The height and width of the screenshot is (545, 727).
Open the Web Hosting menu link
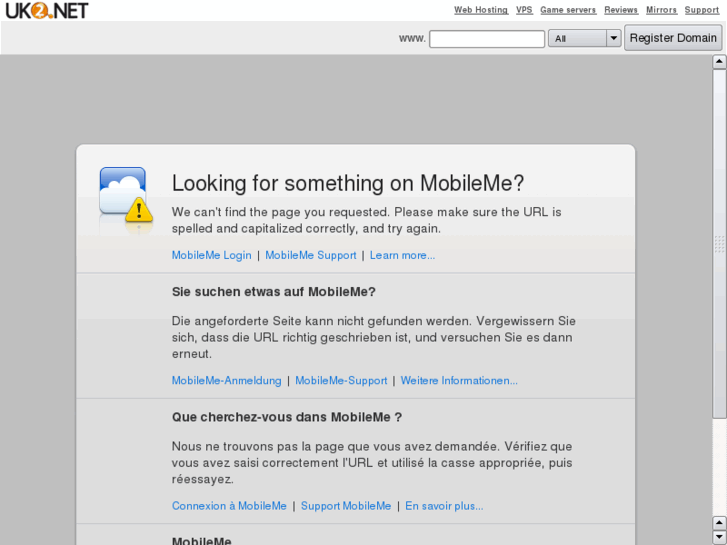[481, 10]
